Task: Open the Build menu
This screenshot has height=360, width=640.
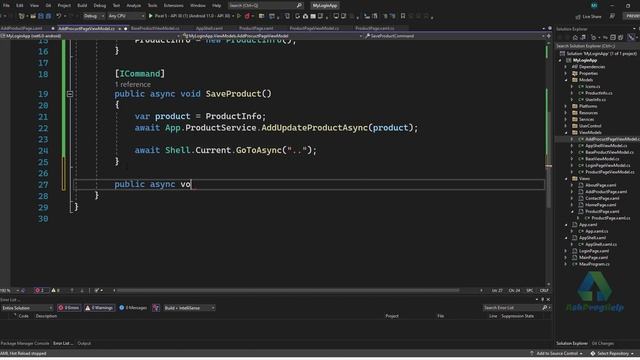Action: (x=82, y=6)
